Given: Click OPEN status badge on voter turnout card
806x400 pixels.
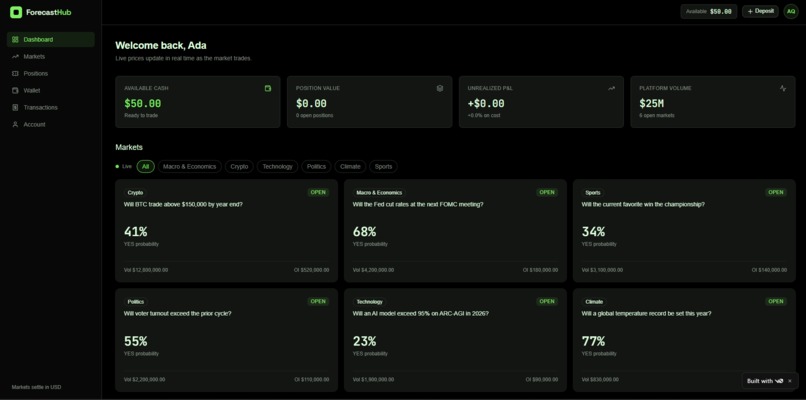Looking at the screenshot, I should (x=318, y=301).
